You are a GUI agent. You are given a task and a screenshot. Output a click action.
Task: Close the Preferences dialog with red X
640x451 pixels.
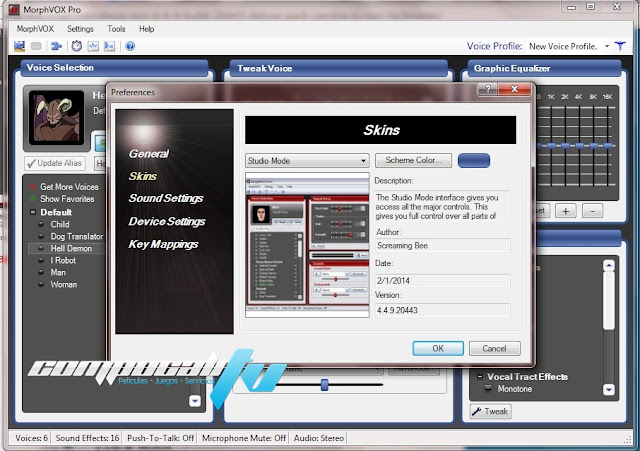tap(514, 89)
